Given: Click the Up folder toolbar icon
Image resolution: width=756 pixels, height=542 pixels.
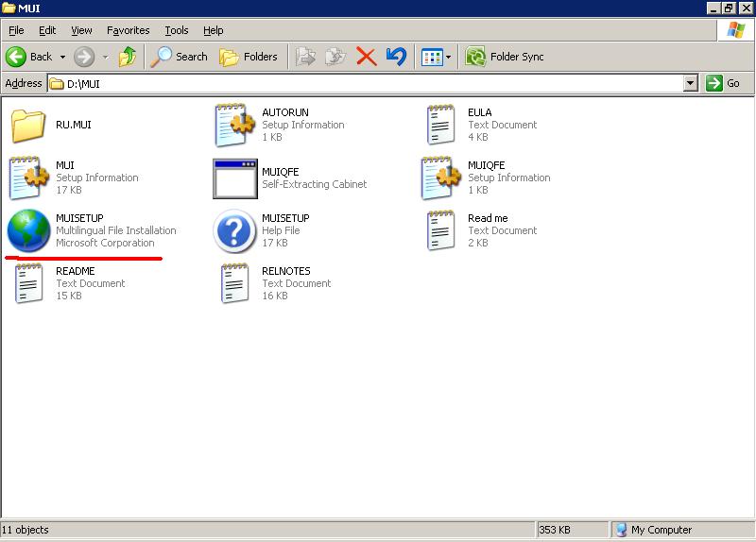Looking at the screenshot, I should coord(128,57).
